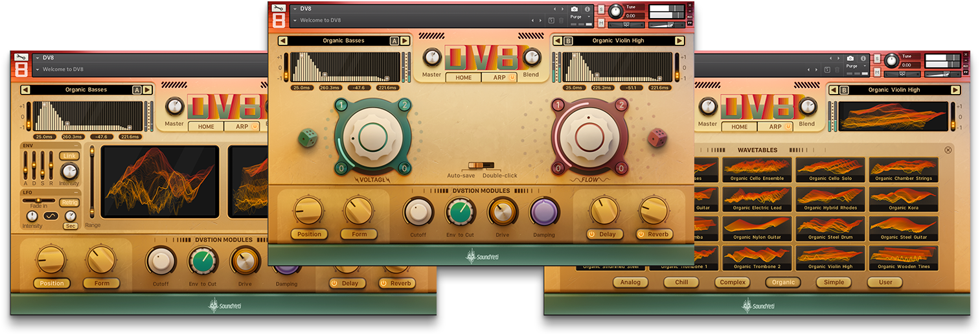The image size is (980, 335).
Task: Toggle the ENV Link button in the left window
Action: pyautogui.click(x=69, y=156)
